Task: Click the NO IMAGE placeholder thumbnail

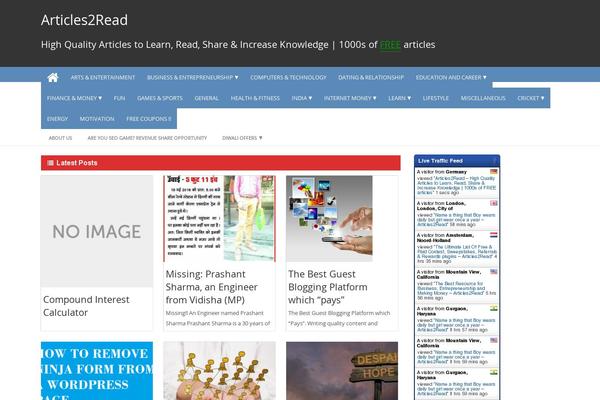Action: click(x=97, y=231)
